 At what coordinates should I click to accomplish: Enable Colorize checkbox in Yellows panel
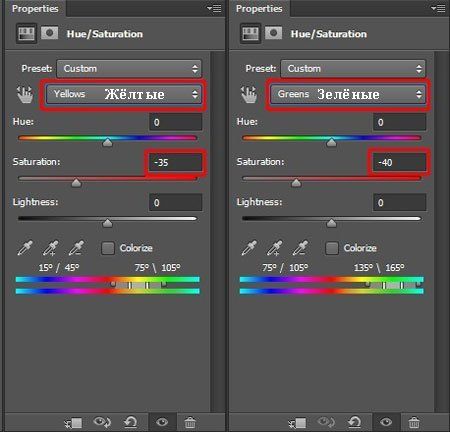(108, 248)
